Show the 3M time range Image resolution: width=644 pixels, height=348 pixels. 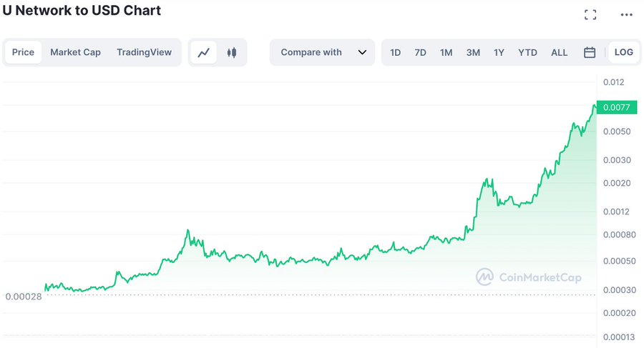point(473,53)
